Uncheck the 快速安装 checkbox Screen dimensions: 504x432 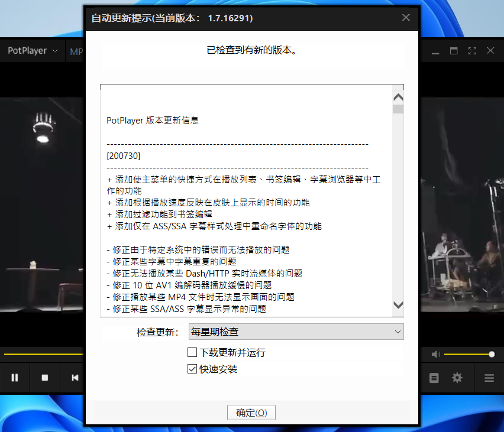pyautogui.click(x=192, y=369)
